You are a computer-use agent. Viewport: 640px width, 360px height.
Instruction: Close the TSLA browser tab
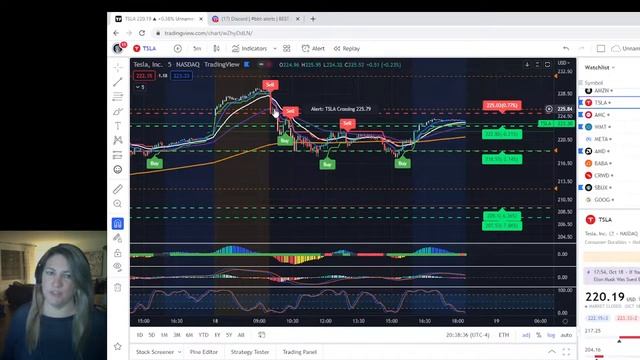point(201,19)
